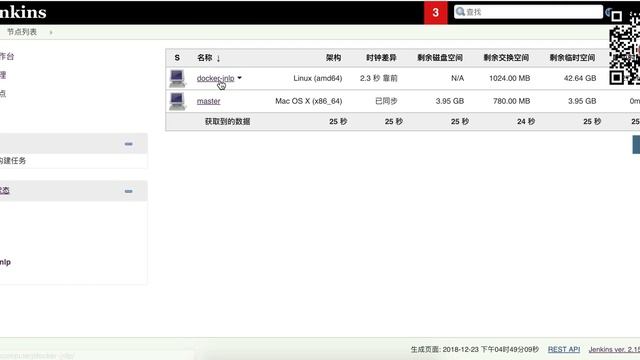Click the search box field
This screenshot has height=360, width=640.
pos(528,12)
